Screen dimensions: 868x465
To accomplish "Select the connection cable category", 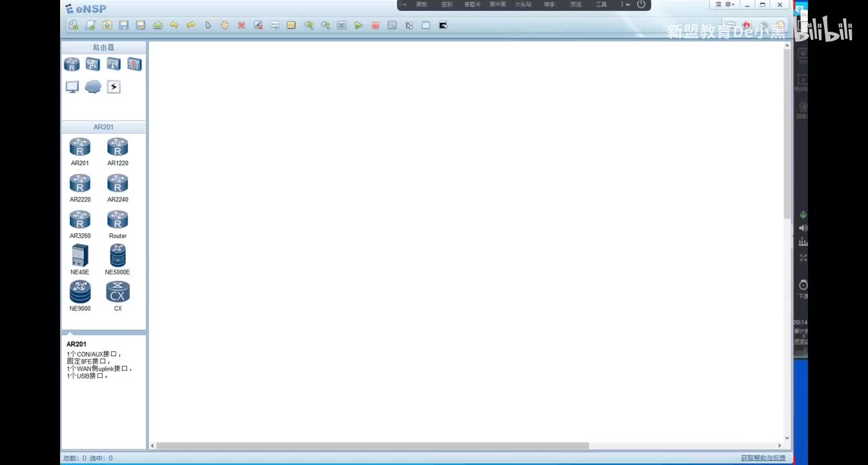I will tap(114, 87).
